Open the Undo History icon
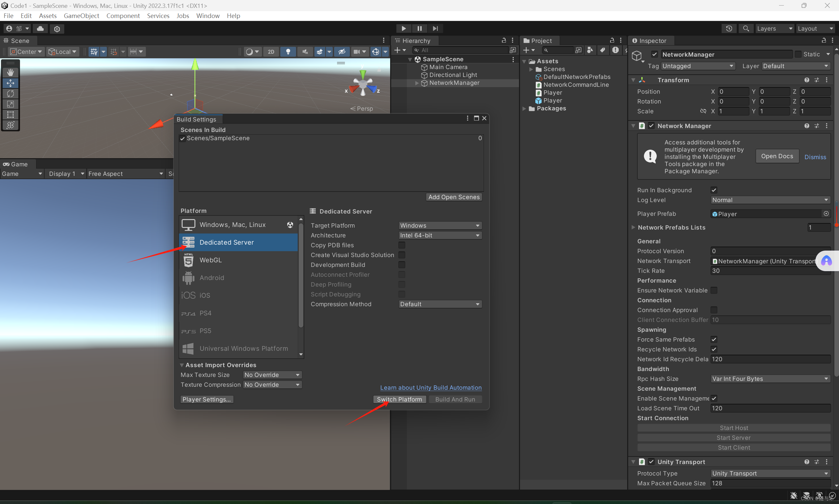Image resolution: width=839 pixels, height=504 pixels. pyautogui.click(x=729, y=28)
